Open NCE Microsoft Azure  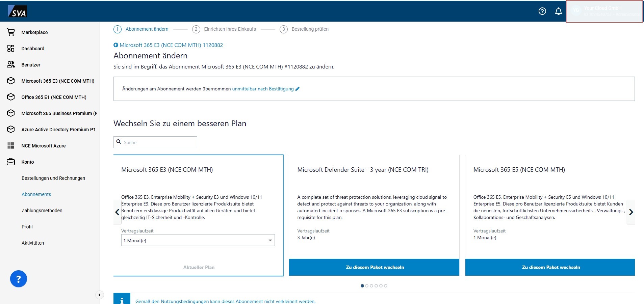point(44,146)
